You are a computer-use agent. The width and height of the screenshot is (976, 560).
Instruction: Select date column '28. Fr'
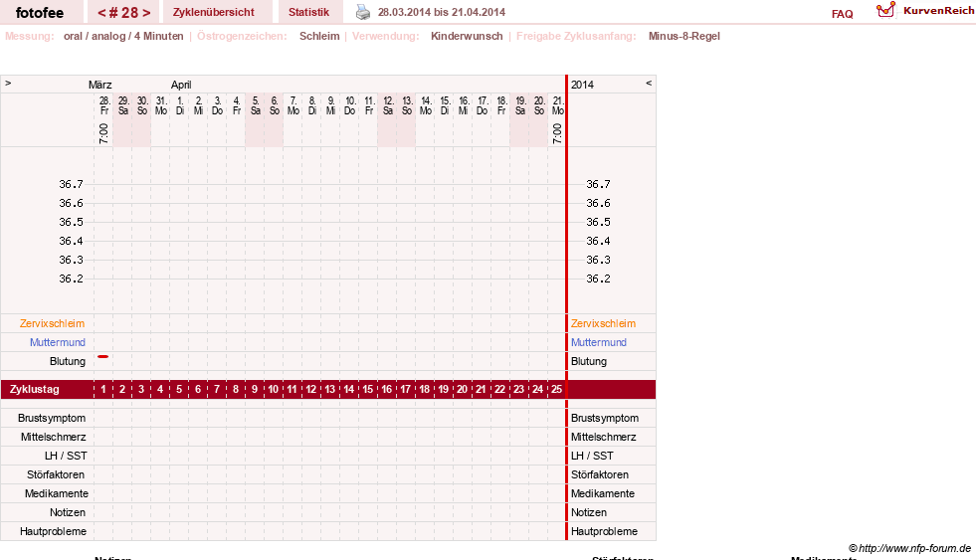coord(104,105)
